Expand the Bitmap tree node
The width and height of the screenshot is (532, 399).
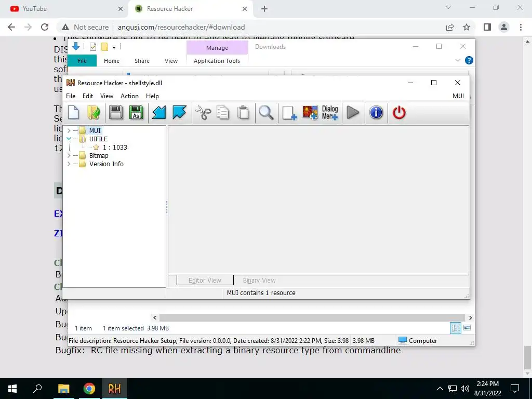pos(69,155)
